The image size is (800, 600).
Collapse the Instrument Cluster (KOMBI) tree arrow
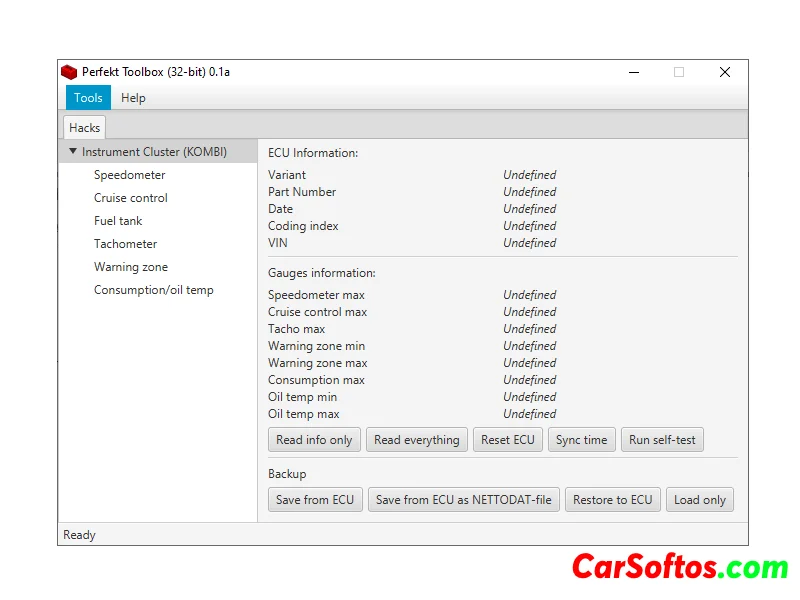point(73,152)
